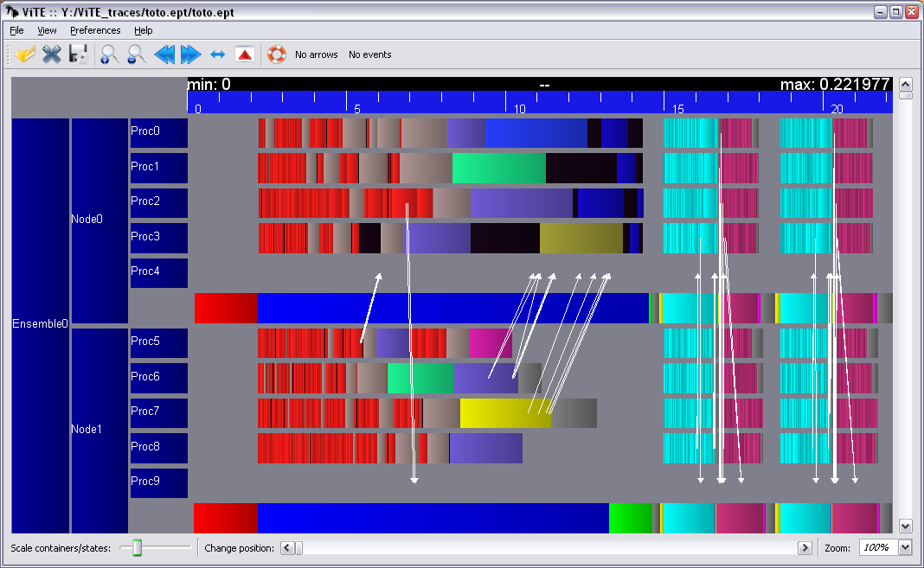
Task: Click the export/save floppy disk icon
Action: 79,54
